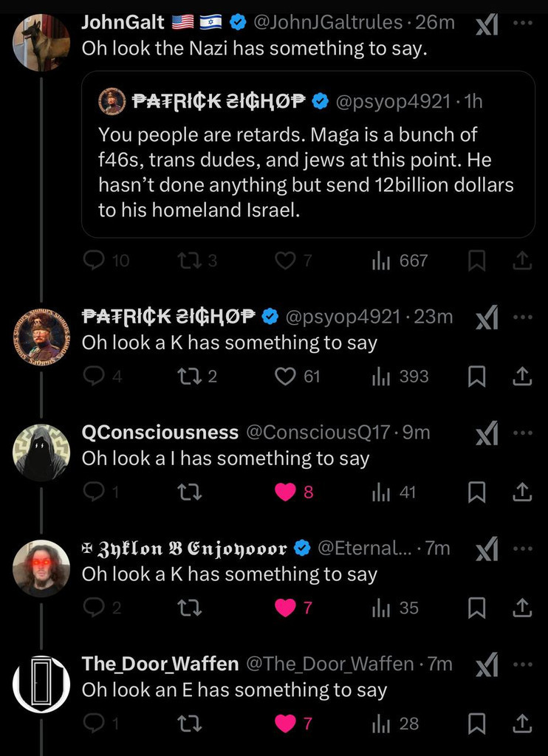This screenshot has height=756, width=548.
Task: Reply to JohnGalt's post with 10 replies
Action: pos(94,260)
